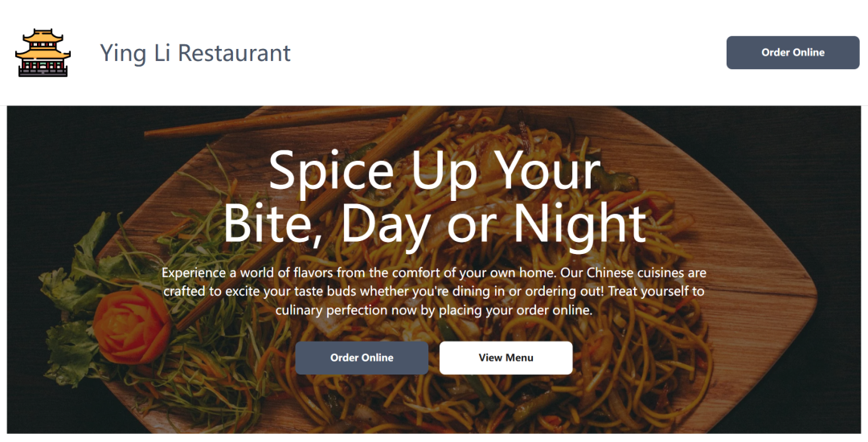The height and width of the screenshot is (442, 868).
Task: Click the noodles beneath the View Menu button
Action: pyautogui.click(x=506, y=401)
